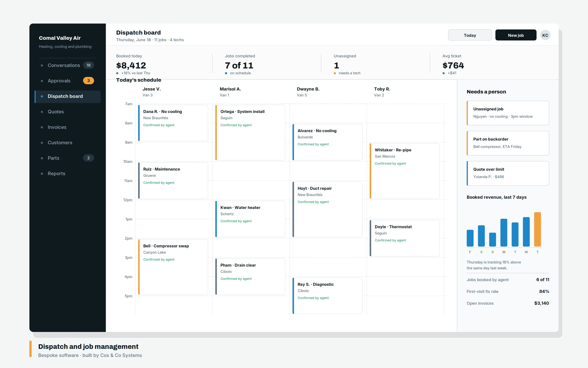Click the Toby R. column header
This screenshot has height=368, width=588.
tap(382, 92)
